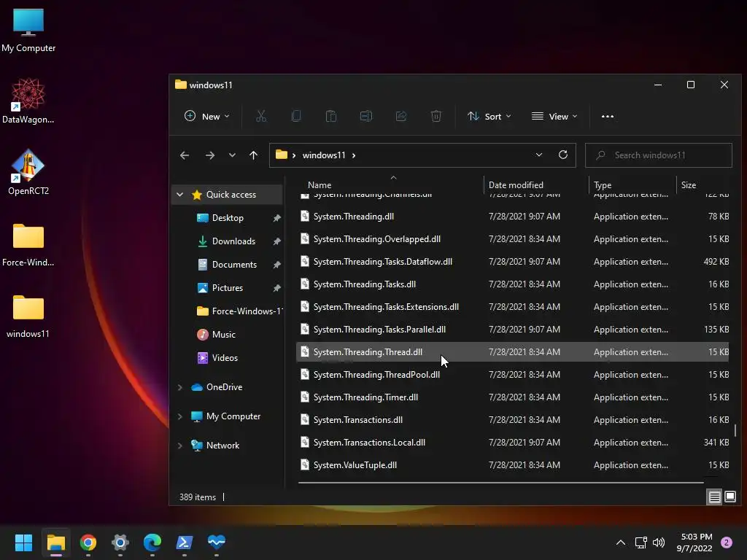747x560 pixels.
Task: Select Force-Windows-1 folder in navigation pane
Action: [239, 311]
